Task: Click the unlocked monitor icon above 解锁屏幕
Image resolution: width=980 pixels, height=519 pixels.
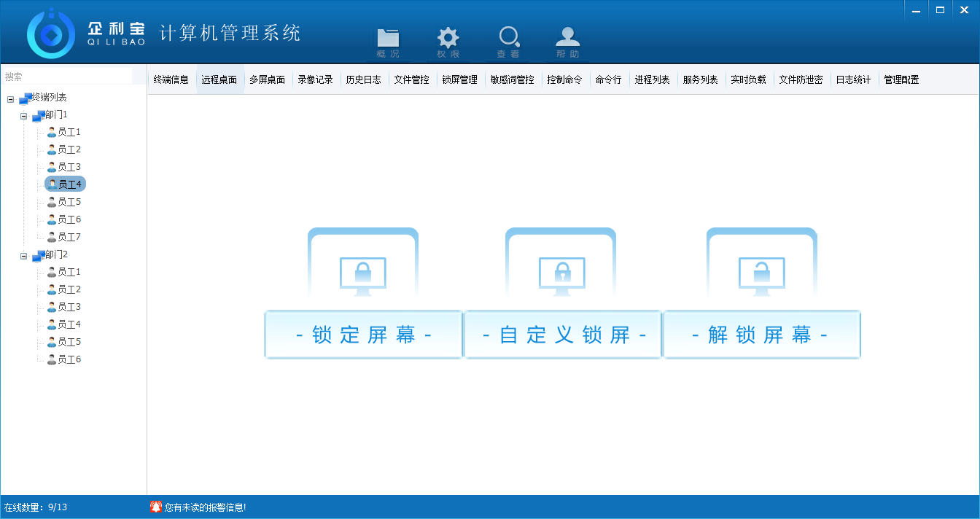Action: pos(762,276)
